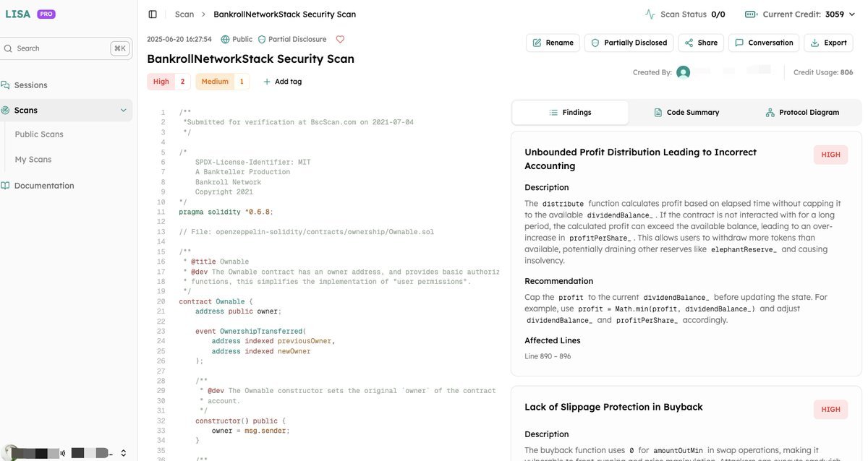Click the page title BankrollNetworkStack Security Scan
Screen dimensions: 868x461
(x=250, y=59)
